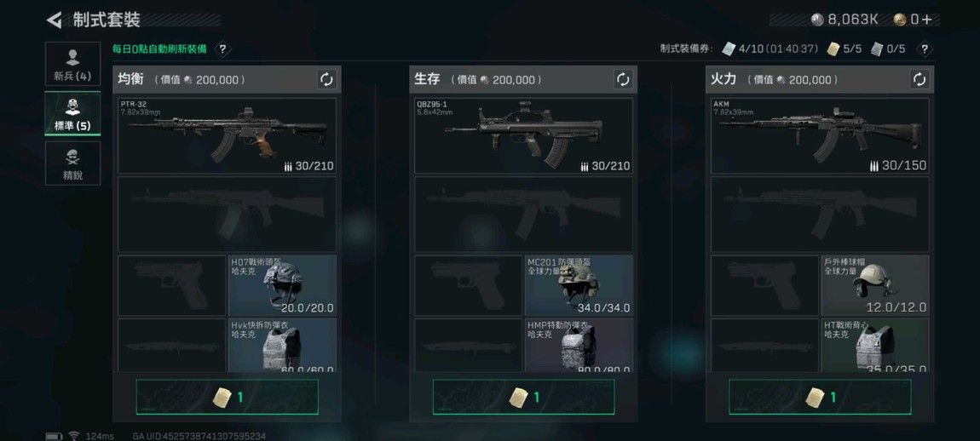Select the 標準 (5) tab
Screen dimensions: 980x441
click(72, 114)
